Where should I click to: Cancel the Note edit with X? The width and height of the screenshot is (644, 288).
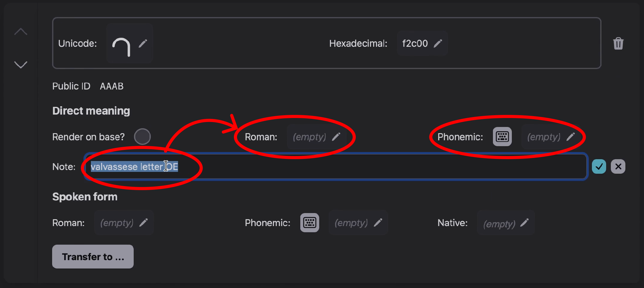pyautogui.click(x=618, y=166)
